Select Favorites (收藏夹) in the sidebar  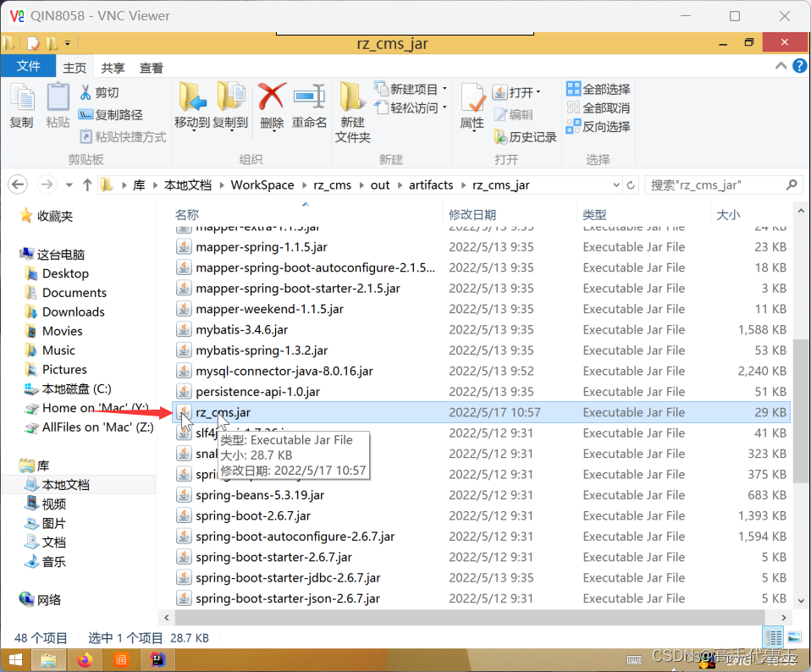pos(47,216)
